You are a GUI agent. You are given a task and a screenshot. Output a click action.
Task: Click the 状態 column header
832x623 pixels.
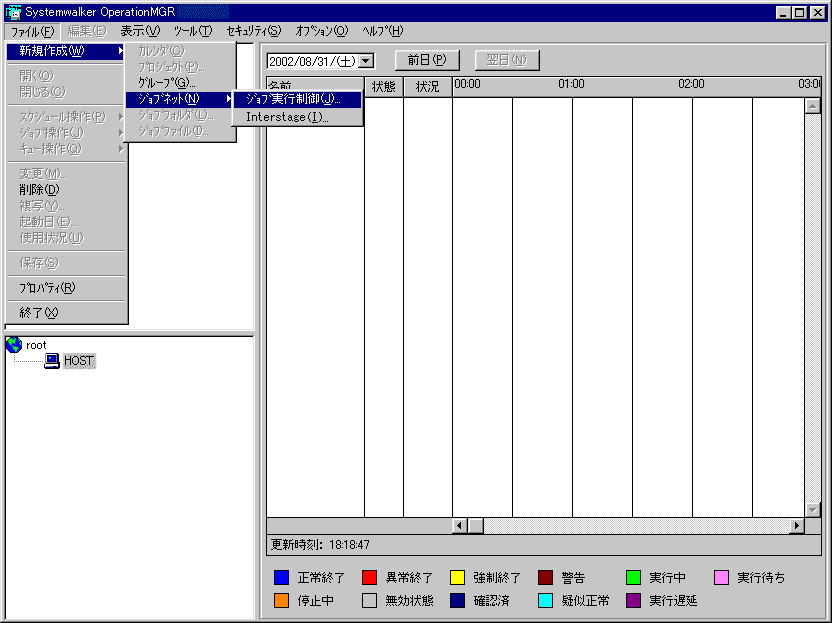[x=384, y=86]
